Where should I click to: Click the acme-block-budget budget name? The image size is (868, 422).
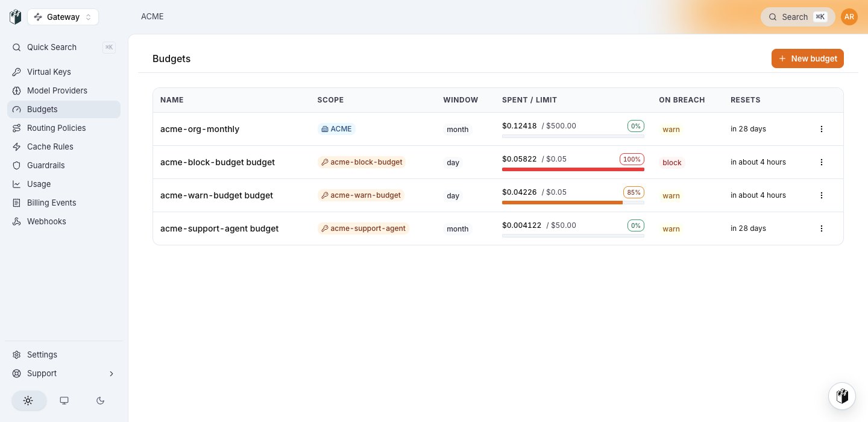(218, 162)
